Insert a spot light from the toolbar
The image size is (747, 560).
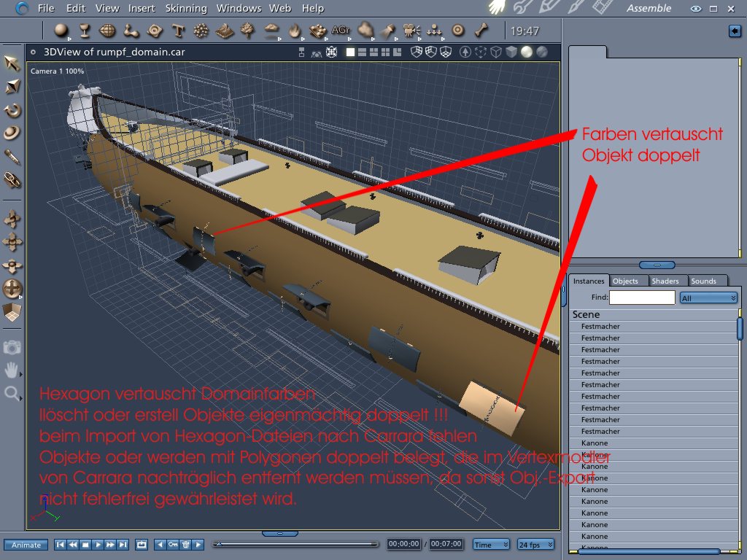tap(387, 31)
